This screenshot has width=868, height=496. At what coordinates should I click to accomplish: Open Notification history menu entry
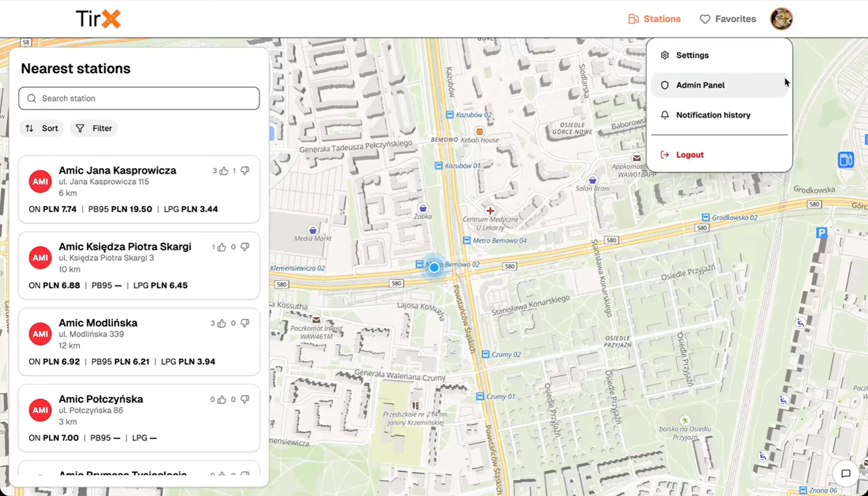719,115
